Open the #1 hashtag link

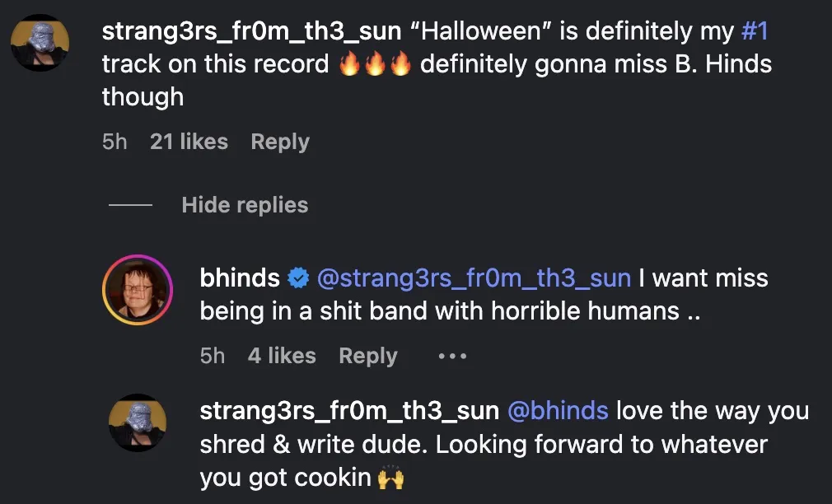coord(755,30)
